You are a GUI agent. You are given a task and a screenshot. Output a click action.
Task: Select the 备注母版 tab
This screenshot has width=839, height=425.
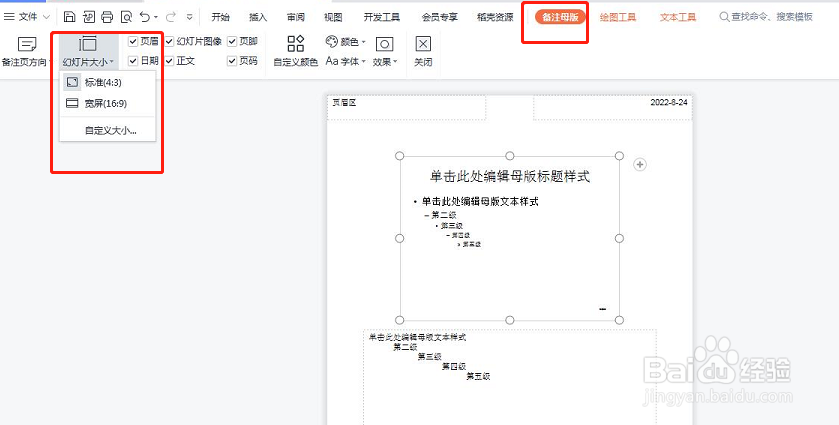(x=560, y=17)
